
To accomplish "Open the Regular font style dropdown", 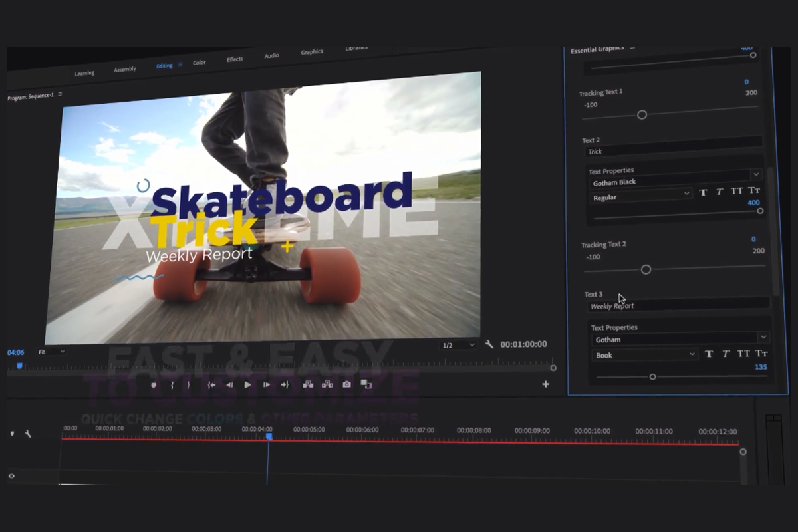I will (x=641, y=196).
